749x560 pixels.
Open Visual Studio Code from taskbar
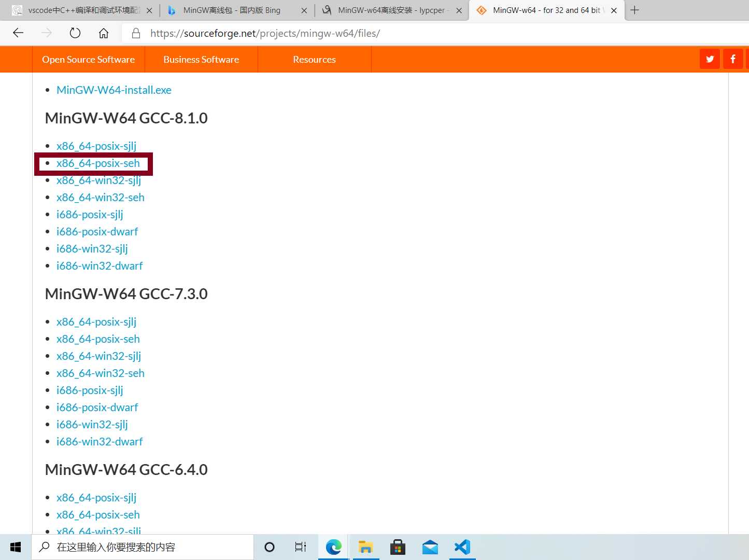(462, 547)
